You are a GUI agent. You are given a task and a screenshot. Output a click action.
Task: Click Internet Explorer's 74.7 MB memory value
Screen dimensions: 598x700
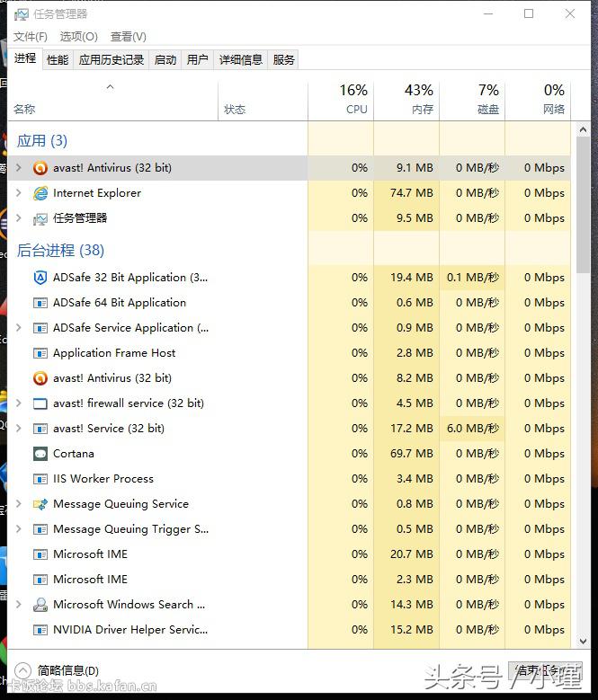[x=411, y=193]
